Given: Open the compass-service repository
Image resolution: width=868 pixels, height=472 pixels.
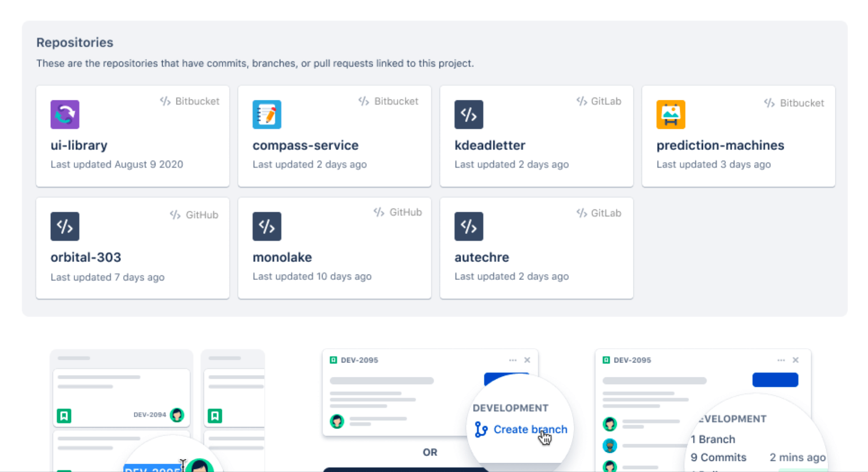Looking at the screenshot, I should coord(305,145).
